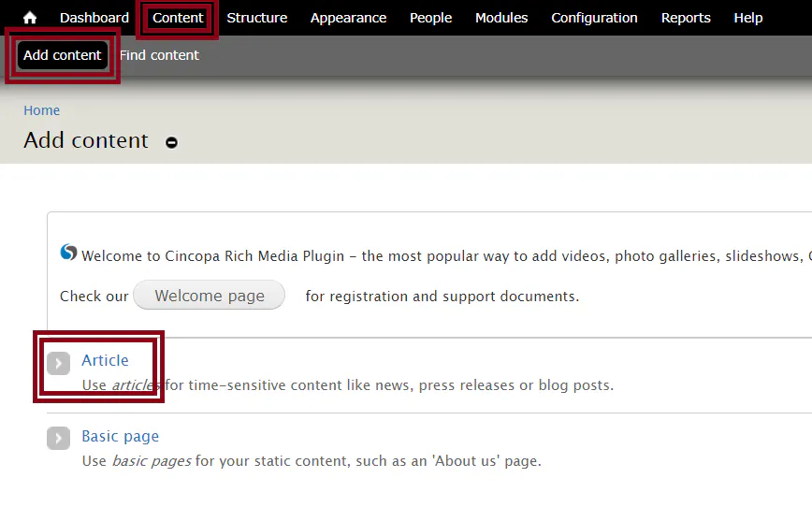The width and height of the screenshot is (812, 507).
Task: Click the Welcome page button
Action: (x=210, y=296)
